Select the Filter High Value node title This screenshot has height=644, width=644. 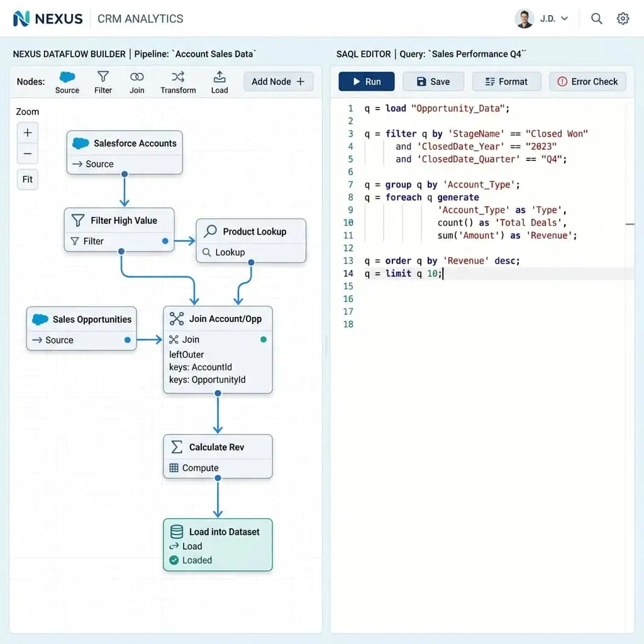[124, 221]
